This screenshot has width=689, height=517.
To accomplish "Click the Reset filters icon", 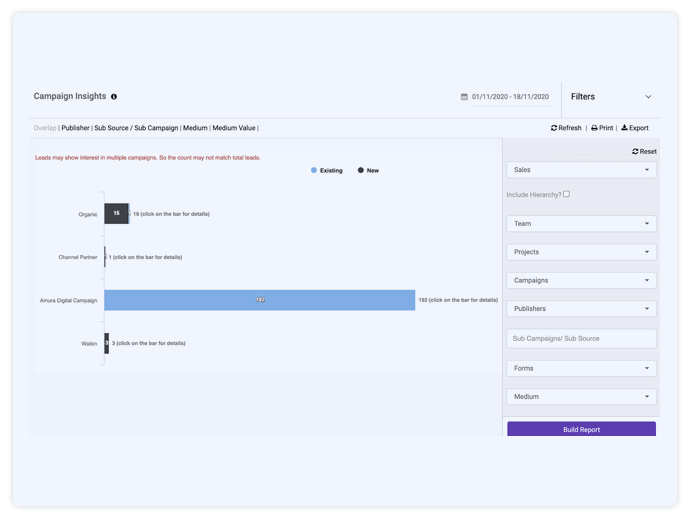I will click(635, 152).
